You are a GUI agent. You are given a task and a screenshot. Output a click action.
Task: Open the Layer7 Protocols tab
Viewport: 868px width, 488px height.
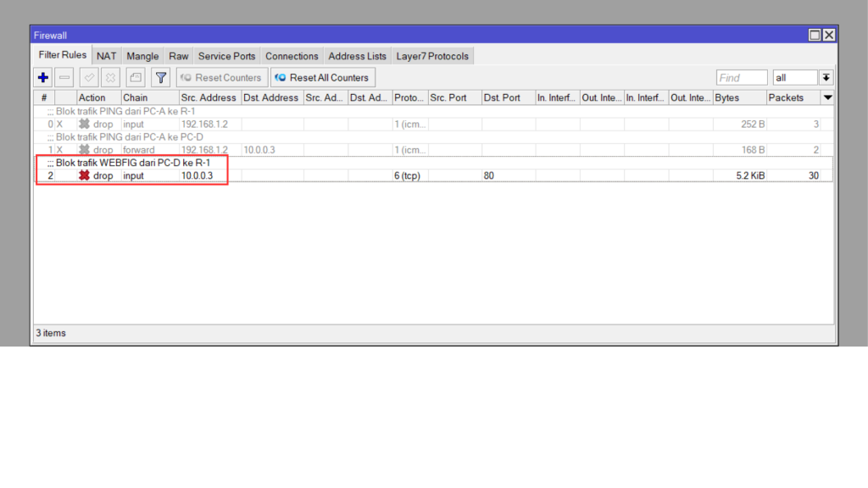point(432,56)
